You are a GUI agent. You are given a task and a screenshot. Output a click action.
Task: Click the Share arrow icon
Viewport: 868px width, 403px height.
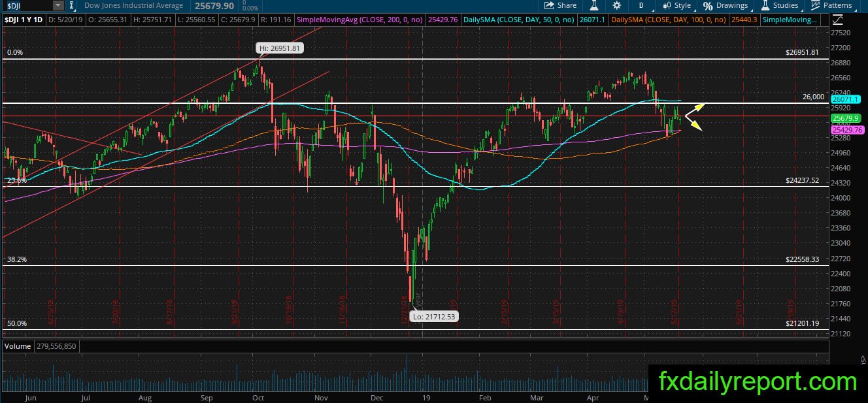[550, 5]
